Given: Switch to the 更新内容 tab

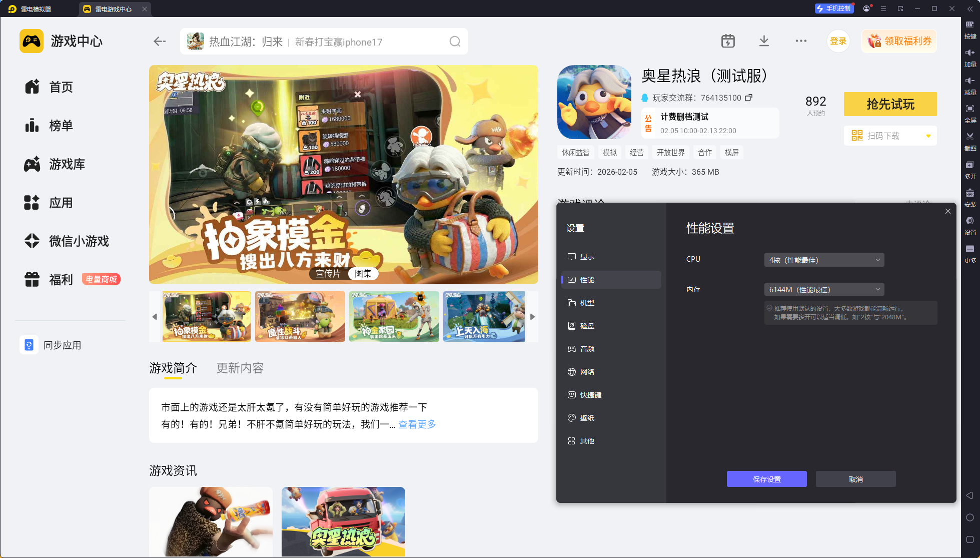Looking at the screenshot, I should [x=240, y=368].
